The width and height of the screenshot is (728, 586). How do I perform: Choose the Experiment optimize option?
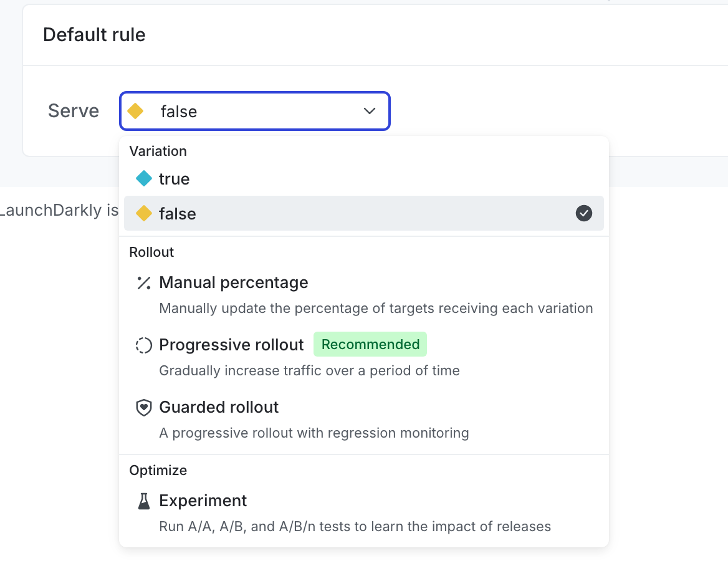[x=363, y=512]
